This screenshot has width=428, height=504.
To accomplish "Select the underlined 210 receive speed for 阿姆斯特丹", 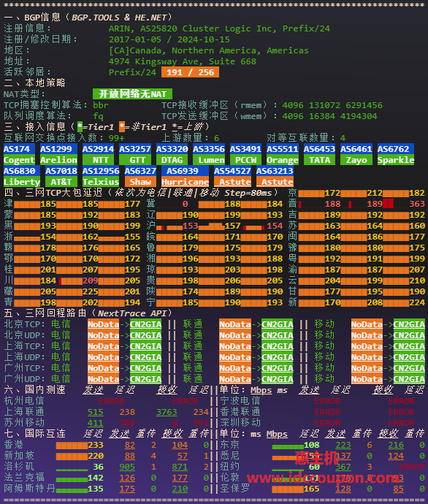I will [180, 489].
